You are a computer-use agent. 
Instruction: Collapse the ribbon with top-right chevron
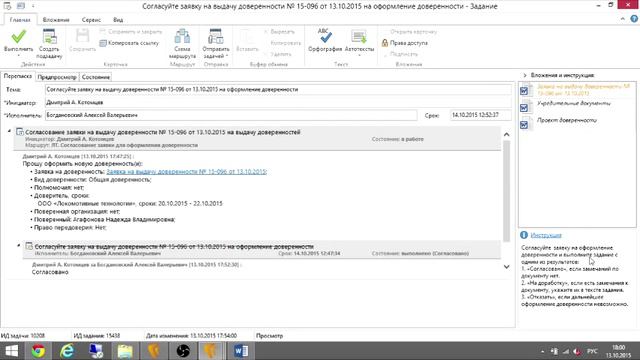(622, 19)
